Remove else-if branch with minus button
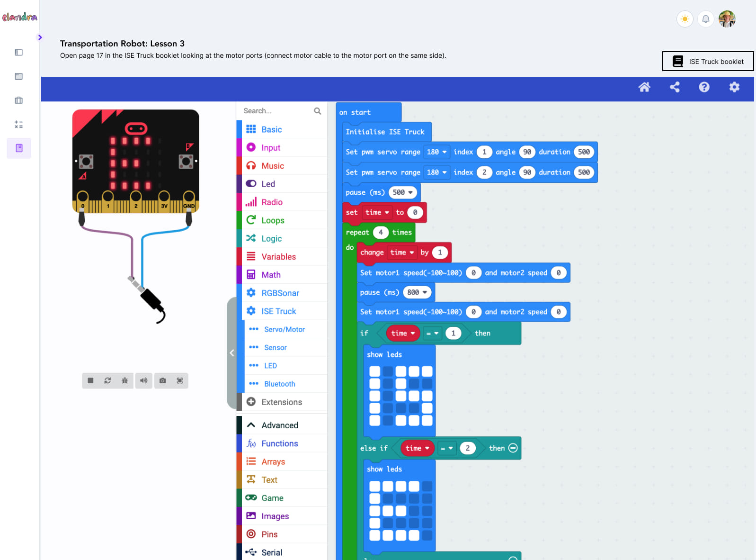756x560 pixels. tap(513, 448)
